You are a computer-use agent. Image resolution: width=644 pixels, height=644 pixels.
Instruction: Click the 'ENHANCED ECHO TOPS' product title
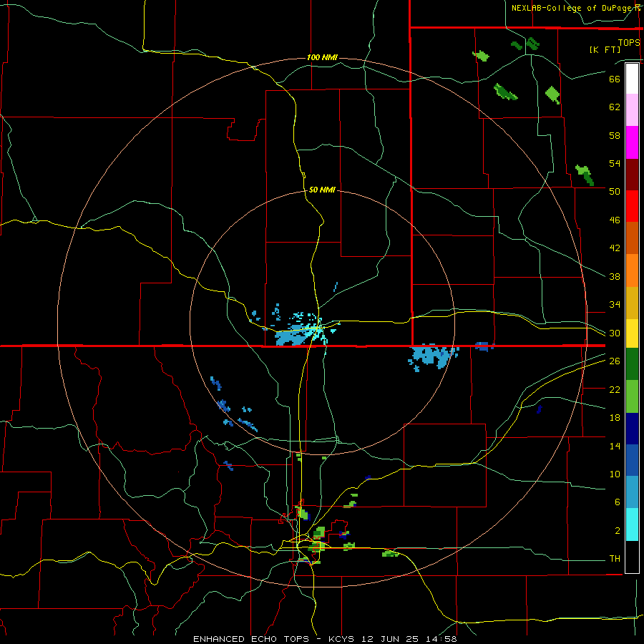251,639
